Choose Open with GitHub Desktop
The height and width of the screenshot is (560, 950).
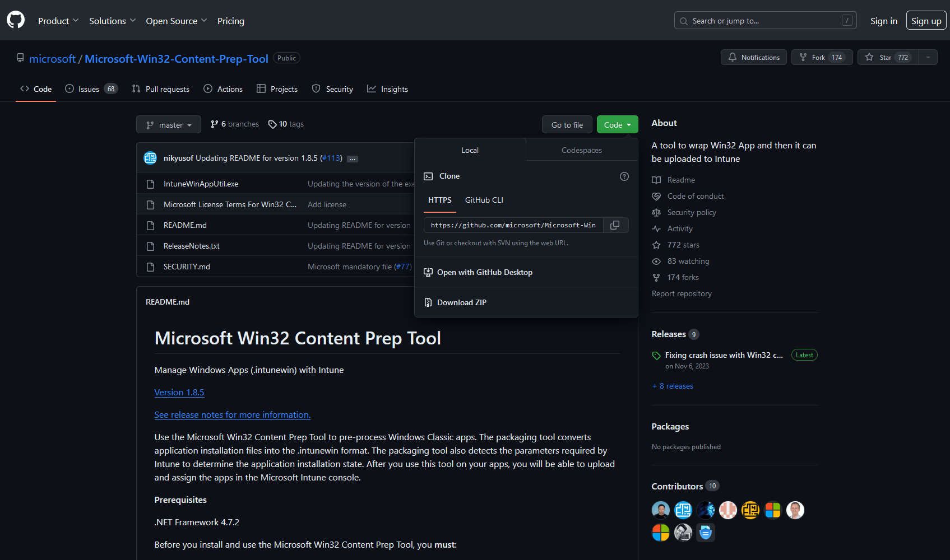[485, 272]
